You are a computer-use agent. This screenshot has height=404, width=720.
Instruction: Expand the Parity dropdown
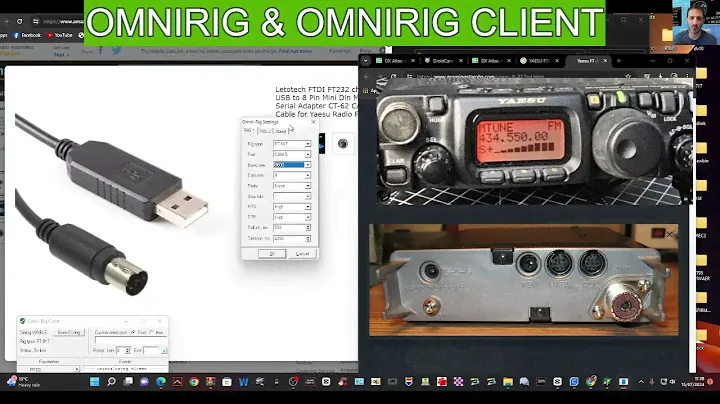tap(308, 186)
